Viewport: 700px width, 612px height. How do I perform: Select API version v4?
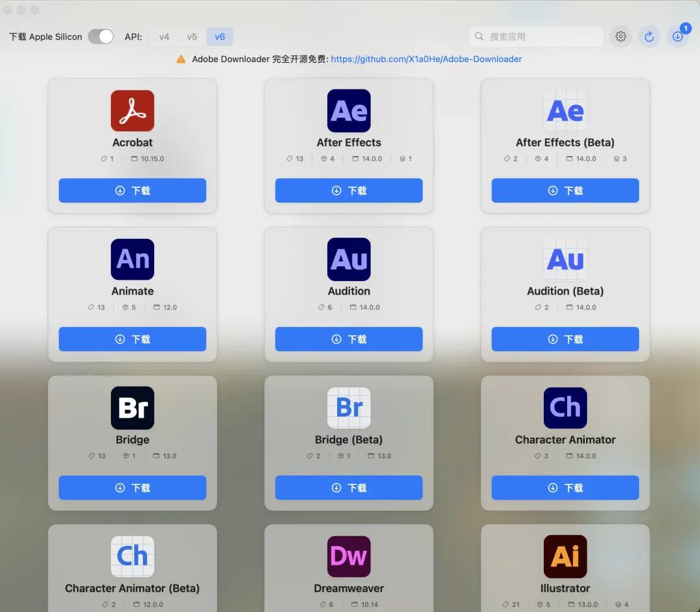pyautogui.click(x=164, y=36)
